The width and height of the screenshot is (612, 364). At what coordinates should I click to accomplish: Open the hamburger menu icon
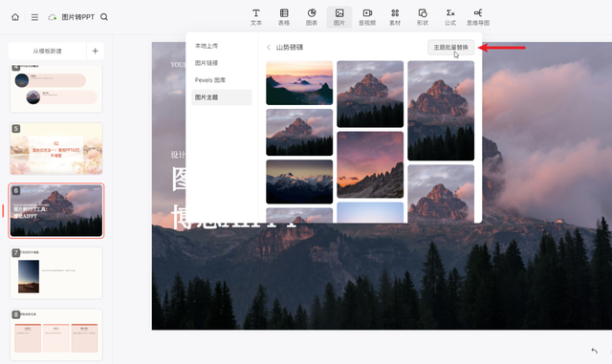coord(34,17)
